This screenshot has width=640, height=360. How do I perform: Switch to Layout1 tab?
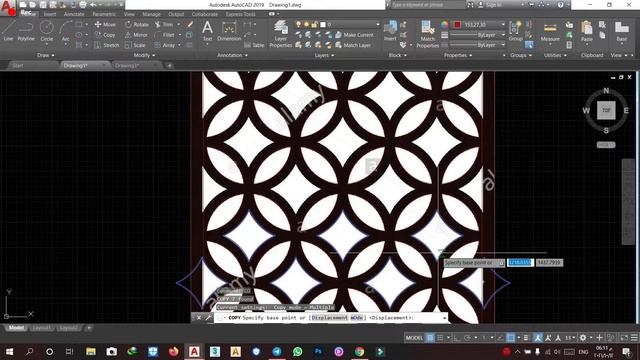(42, 328)
